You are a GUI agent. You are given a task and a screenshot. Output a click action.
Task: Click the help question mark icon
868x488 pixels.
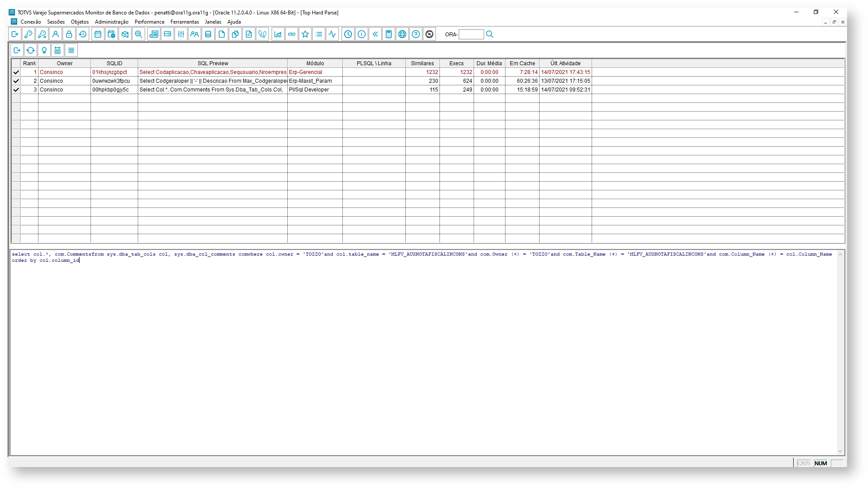[415, 34]
